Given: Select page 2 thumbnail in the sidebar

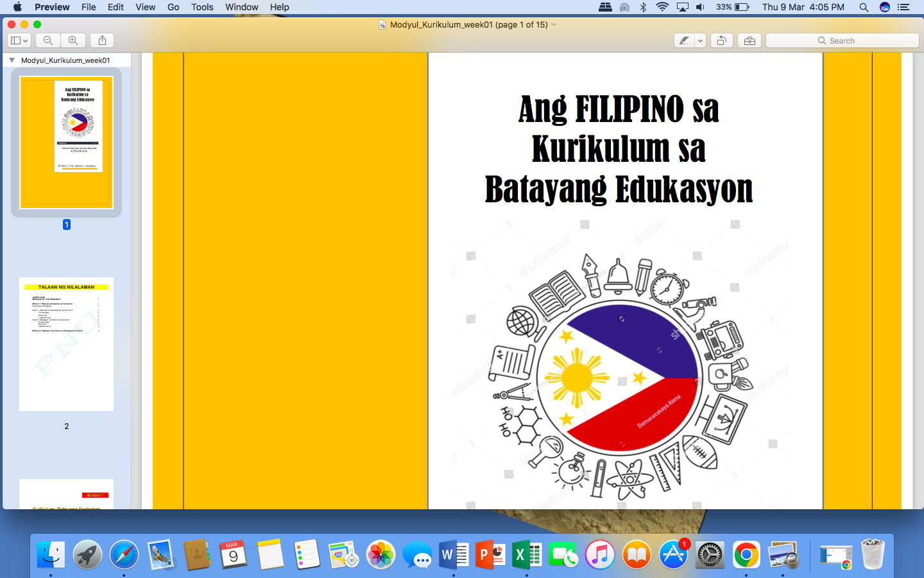Looking at the screenshot, I should (66, 344).
